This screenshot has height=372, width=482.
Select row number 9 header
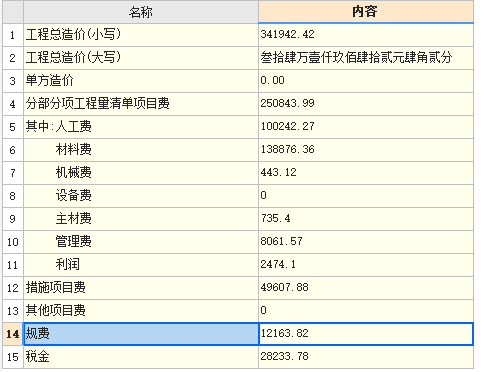(13, 219)
